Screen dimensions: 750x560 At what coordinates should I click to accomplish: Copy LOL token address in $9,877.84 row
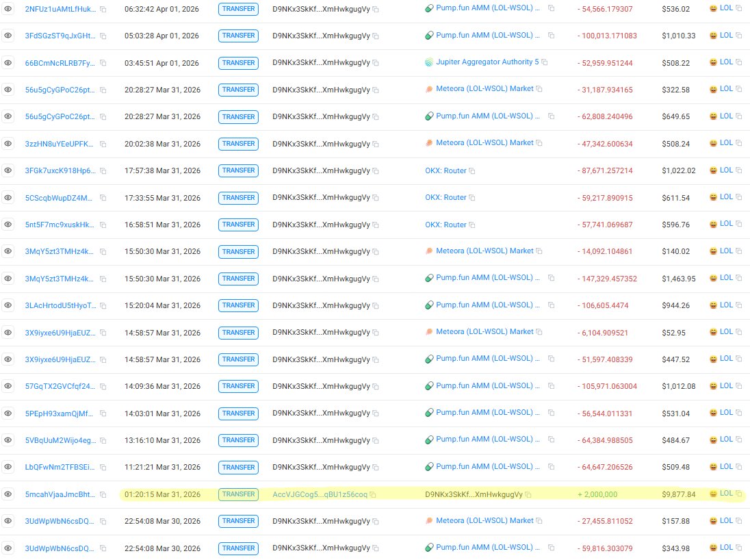coord(738,494)
